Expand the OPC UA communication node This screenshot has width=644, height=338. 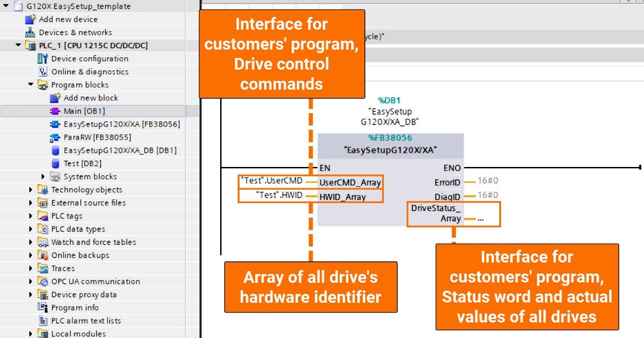31,281
